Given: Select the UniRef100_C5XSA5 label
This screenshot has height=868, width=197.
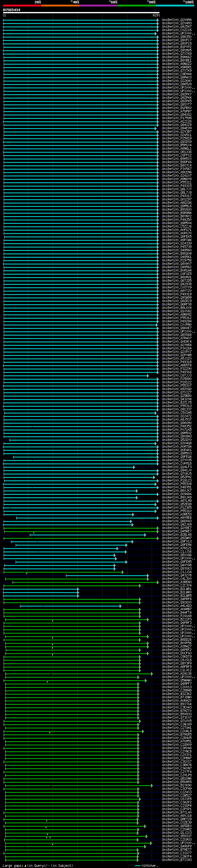Looking at the screenshot, I should [x=177, y=412].
